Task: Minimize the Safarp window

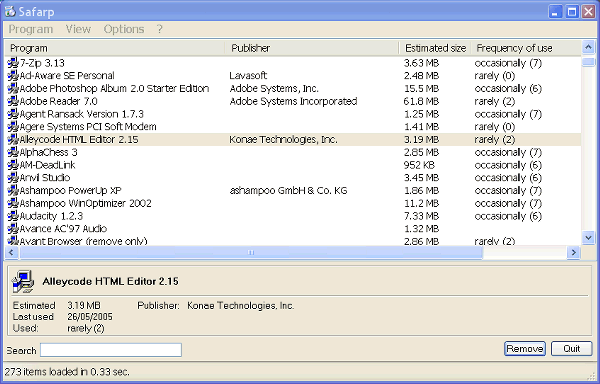Action: point(555,12)
